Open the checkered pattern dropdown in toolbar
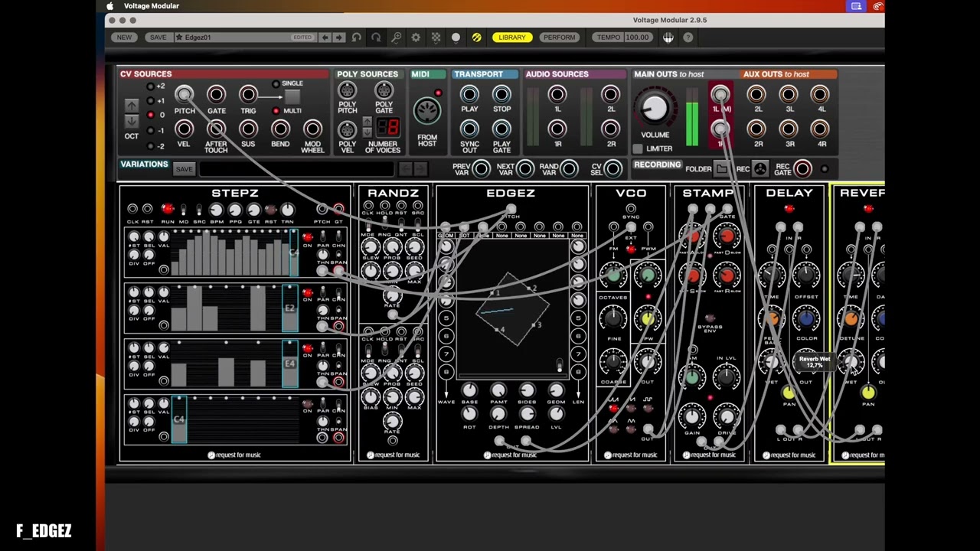Viewport: 980px width, 551px height. coord(436,37)
